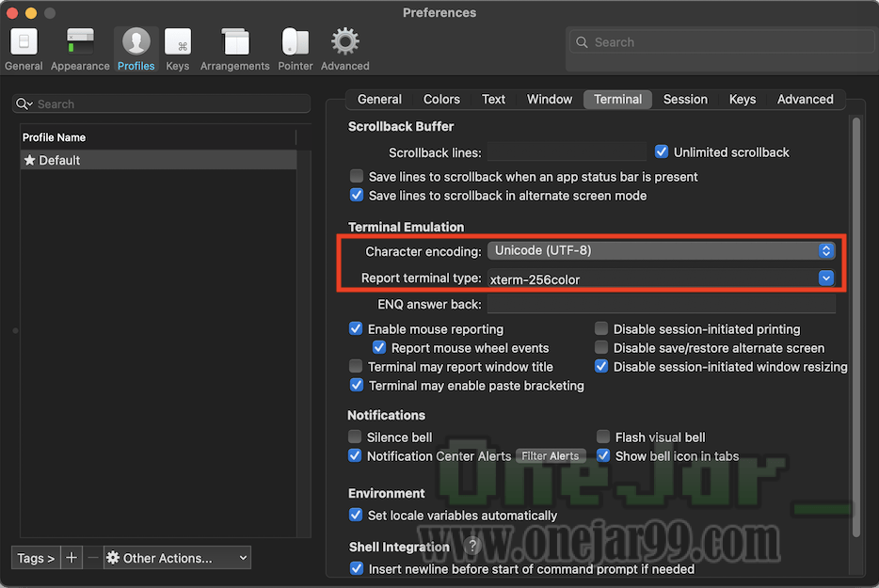
Task: Select the Profiles toolbar icon
Action: click(x=136, y=49)
